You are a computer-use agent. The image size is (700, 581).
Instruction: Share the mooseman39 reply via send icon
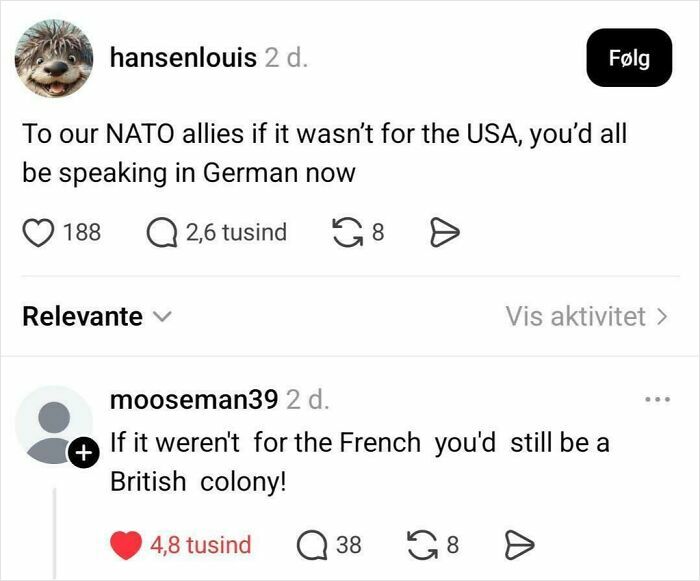pyautogui.click(x=518, y=545)
